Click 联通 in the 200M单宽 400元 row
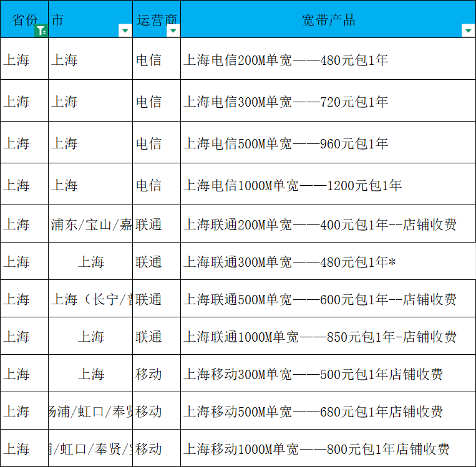476x467 pixels. tap(148, 224)
